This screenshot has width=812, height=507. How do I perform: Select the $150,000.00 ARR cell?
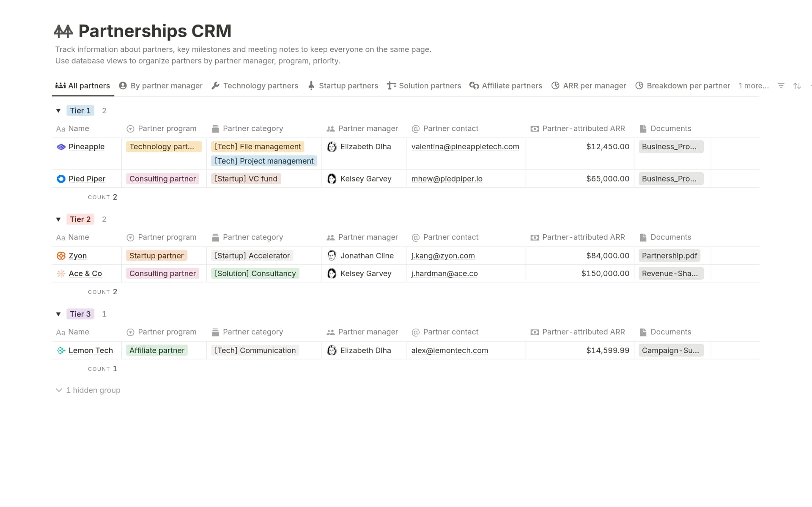click(605, 274)
